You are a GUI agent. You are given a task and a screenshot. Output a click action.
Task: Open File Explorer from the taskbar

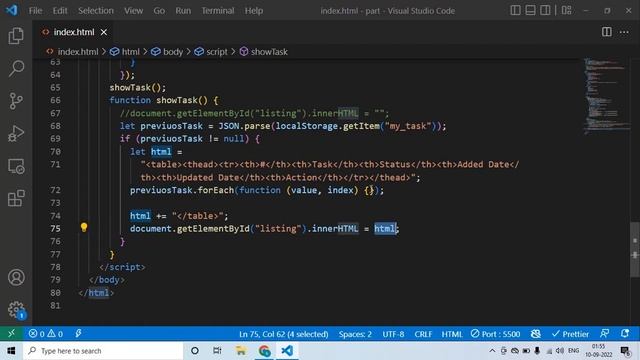pos(241,351)
